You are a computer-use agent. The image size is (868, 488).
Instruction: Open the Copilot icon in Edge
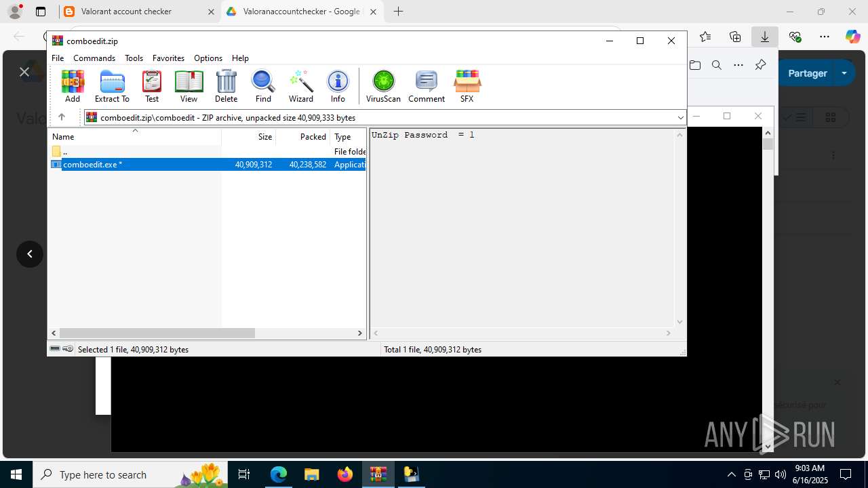pyautogui.click(x=852, y=37)
